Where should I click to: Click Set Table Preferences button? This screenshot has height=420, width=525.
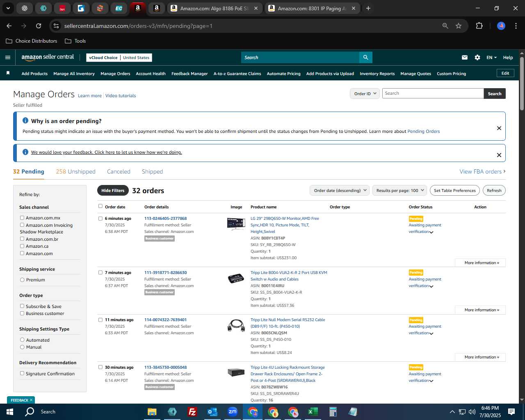[x=455, y=190]
